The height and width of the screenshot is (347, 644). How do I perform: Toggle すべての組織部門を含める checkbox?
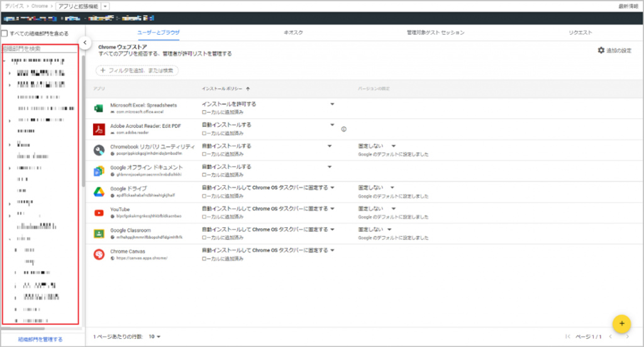[4, 33]
